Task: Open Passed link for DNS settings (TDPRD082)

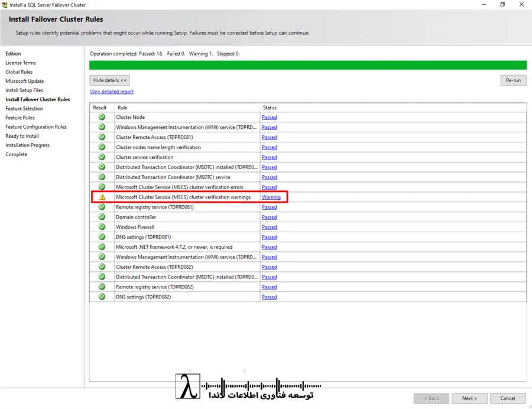Action: (x=270, y=297)
